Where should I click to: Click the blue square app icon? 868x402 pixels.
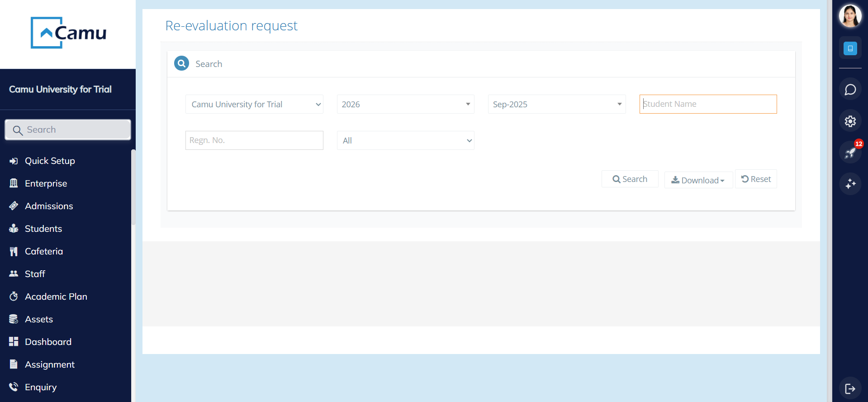[850, 48]
